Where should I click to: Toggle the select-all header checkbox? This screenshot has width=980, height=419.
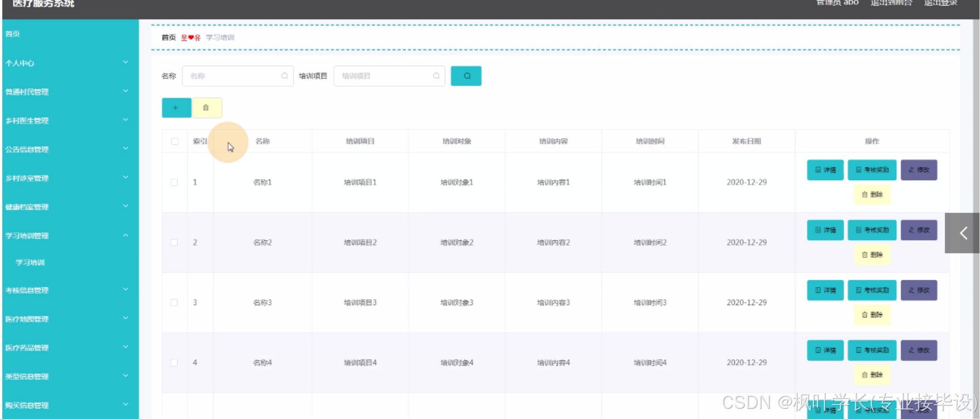pyautogui.click(x=175, y=141)
